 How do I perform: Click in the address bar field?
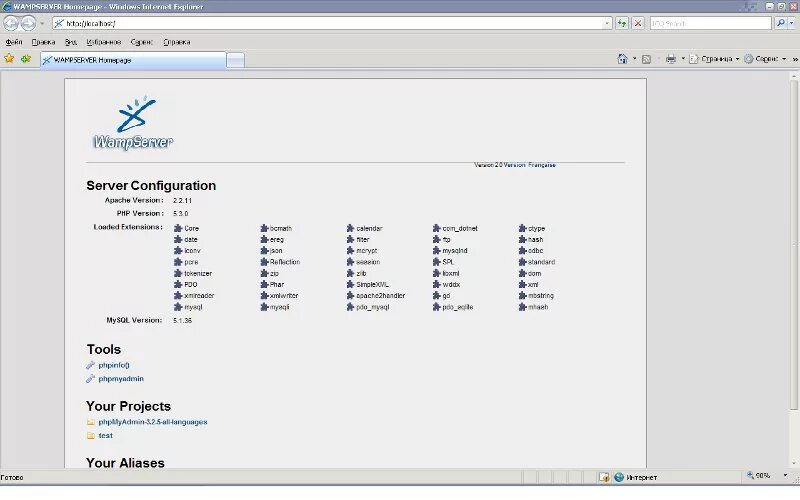(334, 23)
